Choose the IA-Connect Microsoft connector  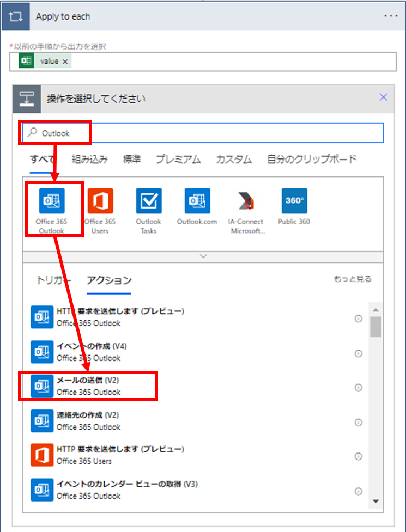246,211
